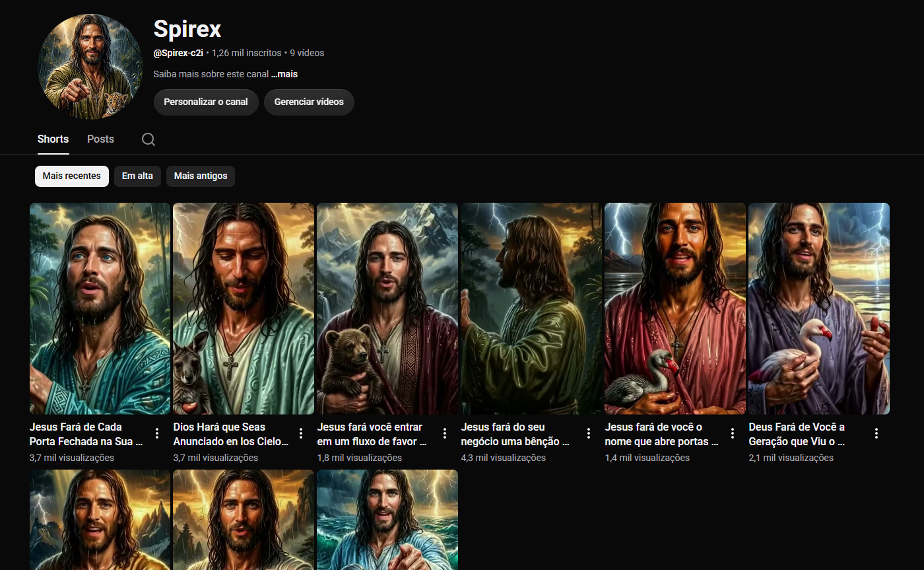Click "1,4 mil visualizações" view count
The width and height of the screenshot is (924, 570).
tap(647, 458)
